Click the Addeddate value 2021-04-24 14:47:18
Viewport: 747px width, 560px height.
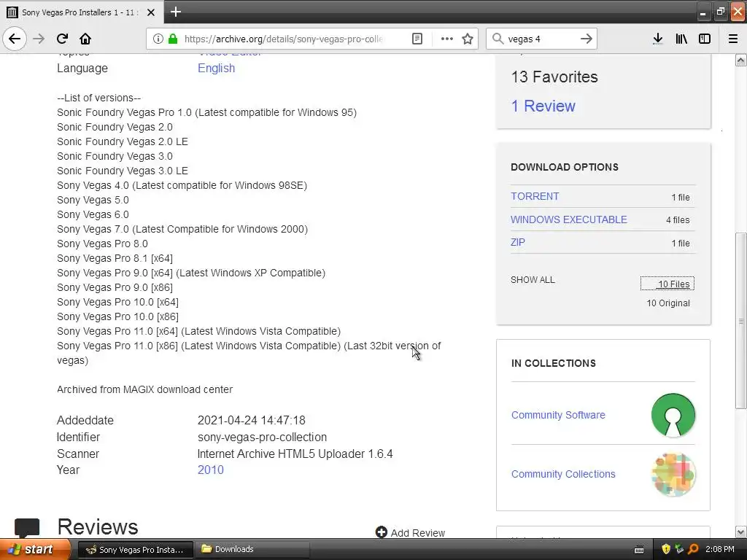(252, 420)
